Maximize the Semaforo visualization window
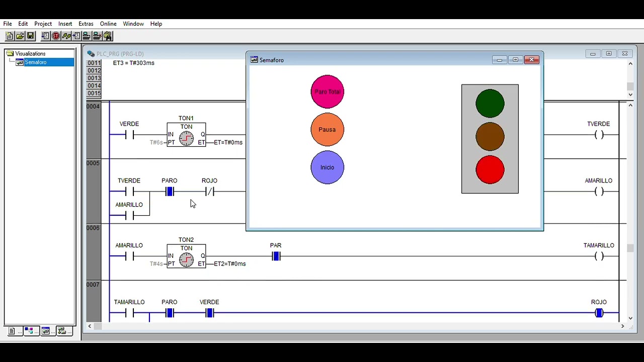Viewport: 644px width, 362px height. 515,60
